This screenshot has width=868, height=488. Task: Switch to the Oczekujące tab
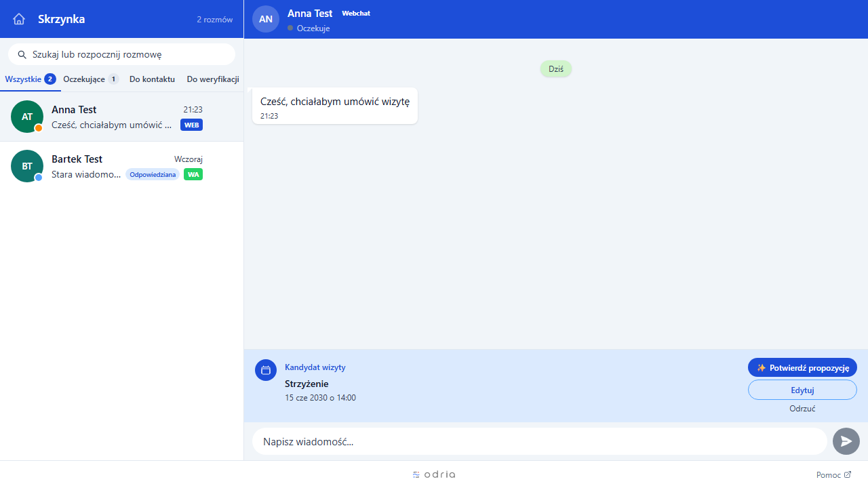[91, 79]
